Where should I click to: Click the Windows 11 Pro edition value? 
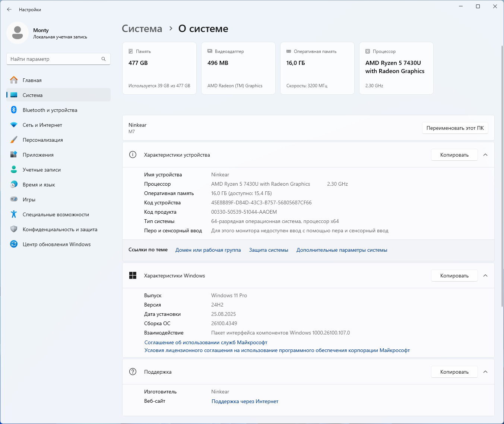click(x=229, y=295)
